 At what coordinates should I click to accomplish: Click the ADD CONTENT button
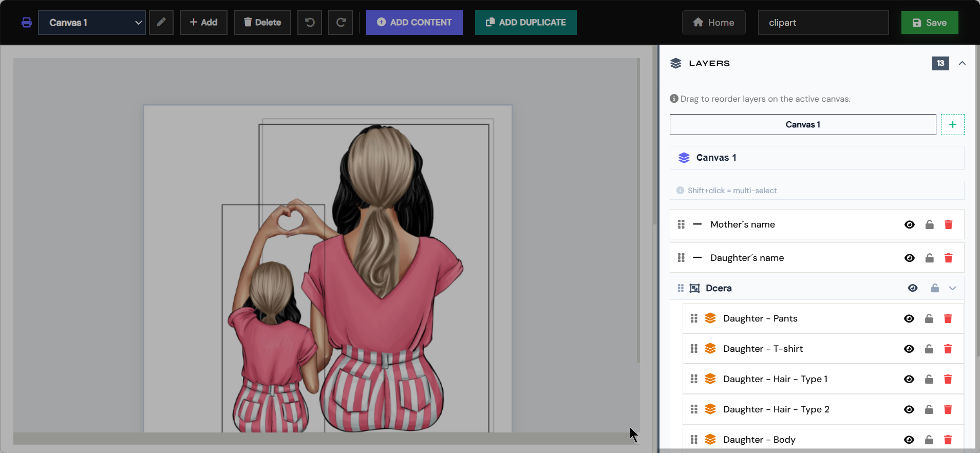(414, 23)
